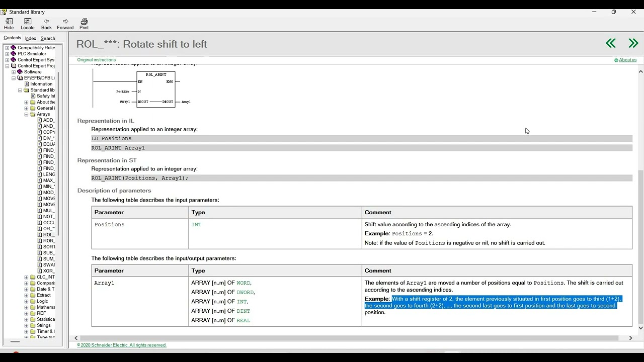Image resolution: width=644 pixels, height=362 pixels.
Task: Click the Locate toolbar icon
Action: click(28, 22)
